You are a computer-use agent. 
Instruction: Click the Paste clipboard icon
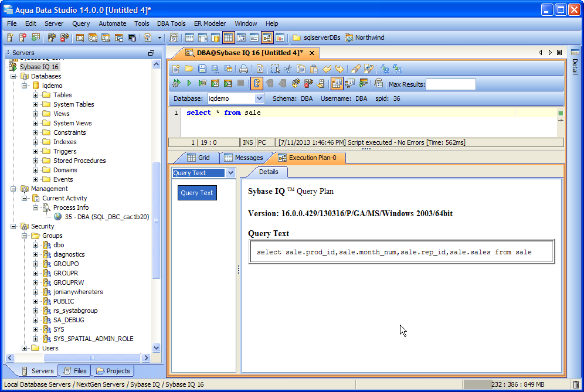click(x=314, y=69)
